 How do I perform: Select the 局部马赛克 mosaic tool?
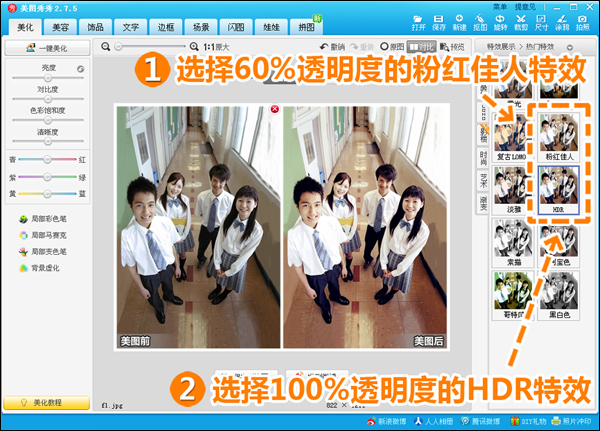(x=43, y=235)
